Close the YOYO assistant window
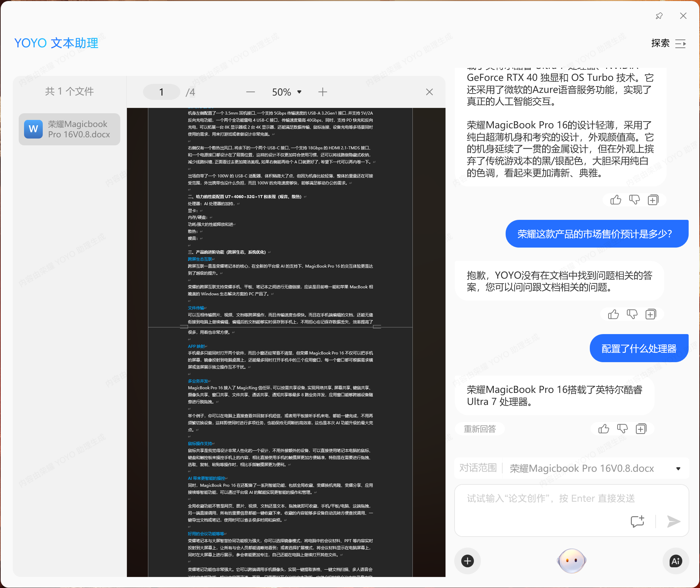Viewport: 700px width, 588px height. pos(683,16)
